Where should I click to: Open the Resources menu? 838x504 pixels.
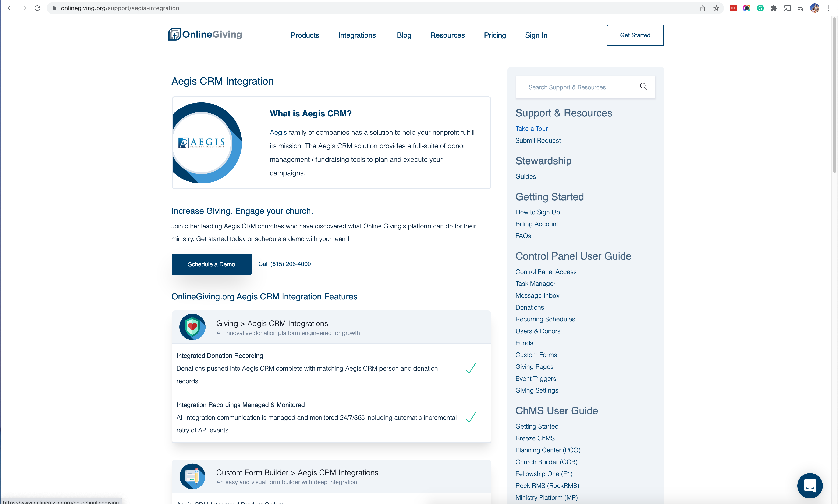click(x=448, y=35)
